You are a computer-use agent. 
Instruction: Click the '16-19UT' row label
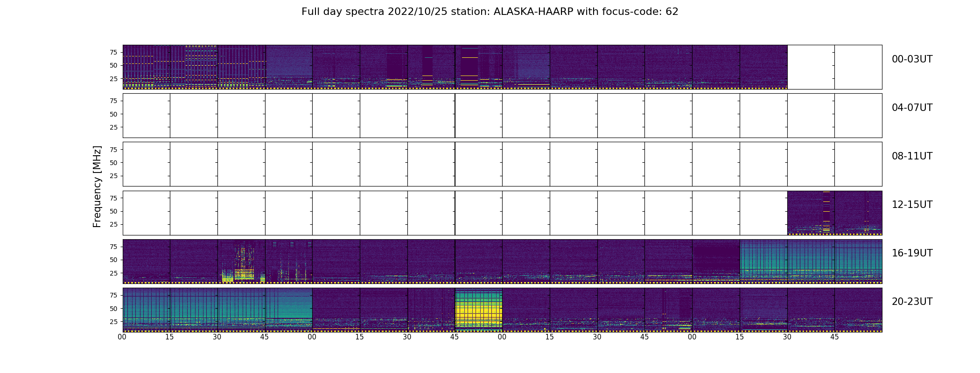point(912,253)
